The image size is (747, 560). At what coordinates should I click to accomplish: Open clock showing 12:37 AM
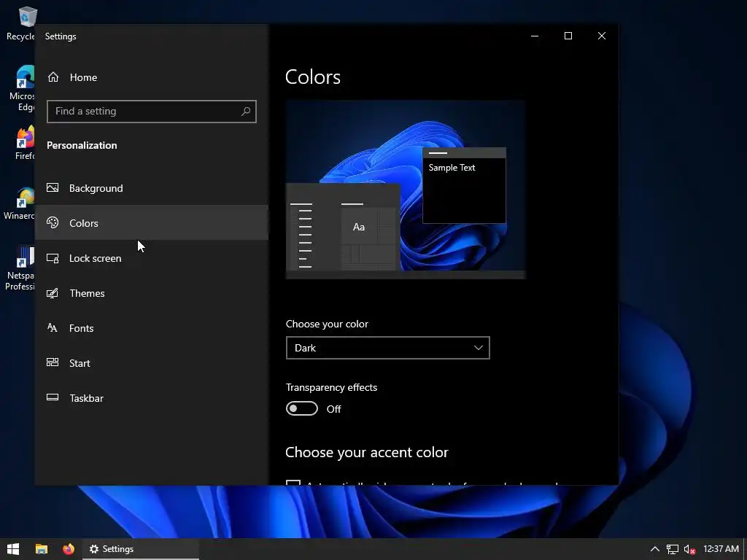point(721,549)
